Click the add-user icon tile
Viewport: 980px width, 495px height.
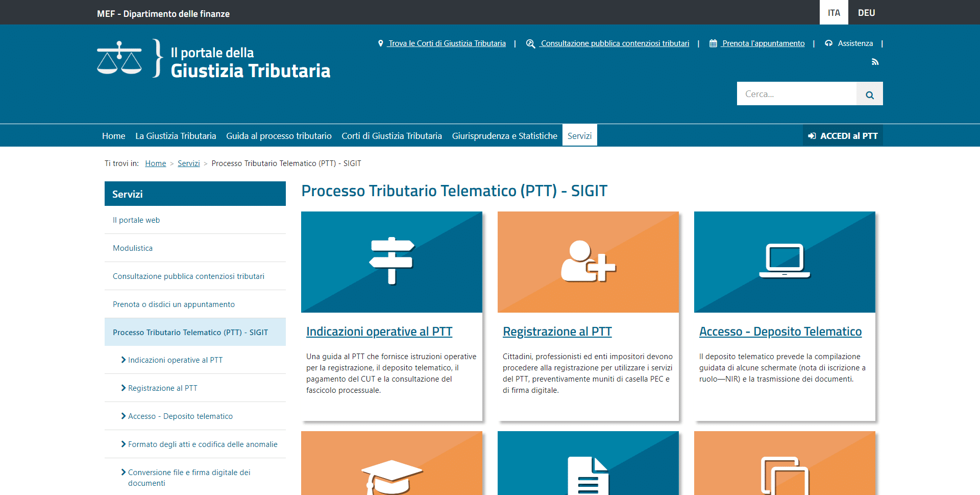click(588, 262)
